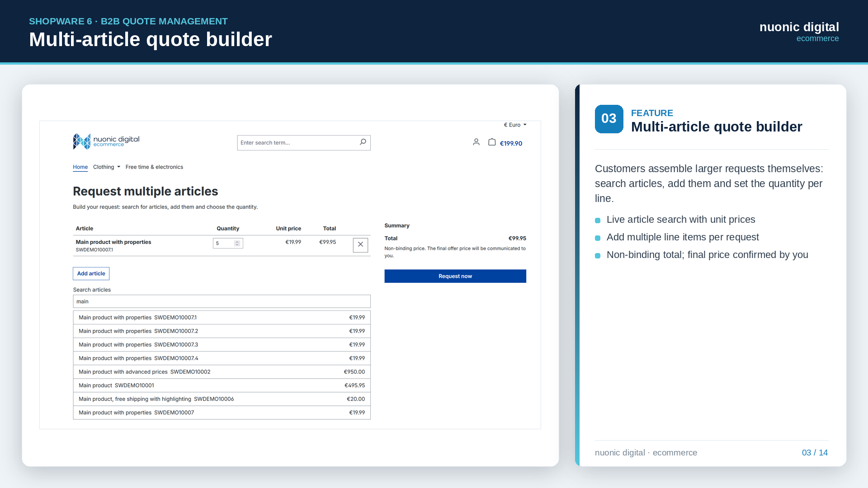
Task: Click the 'Request multiple articles' heading
Action: (145, 192)
